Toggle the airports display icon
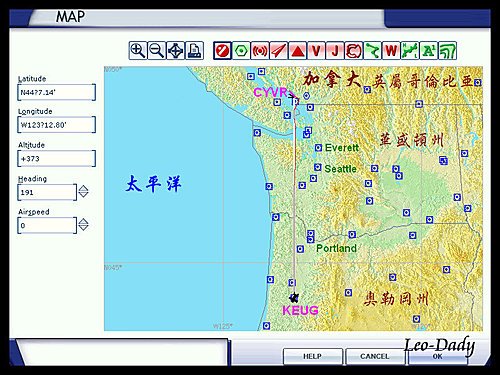Image resolution: width=500 pixels, height=375 pixels. 222,51
